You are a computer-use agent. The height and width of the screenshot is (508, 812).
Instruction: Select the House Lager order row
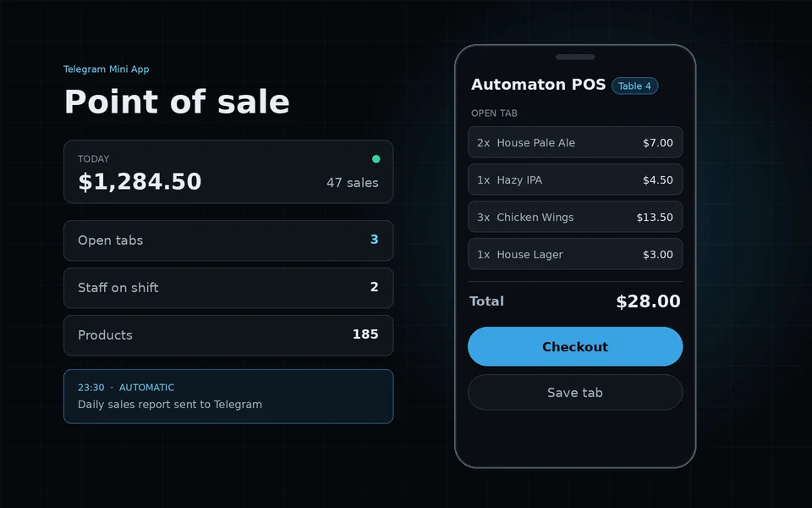click(575, 255)
